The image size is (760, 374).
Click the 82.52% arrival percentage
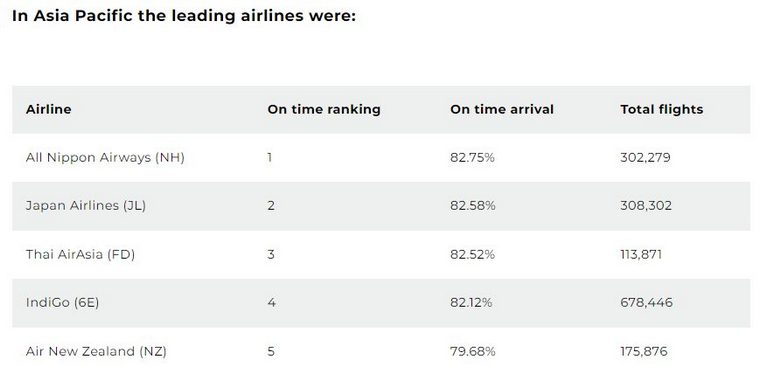coord(472,254)
